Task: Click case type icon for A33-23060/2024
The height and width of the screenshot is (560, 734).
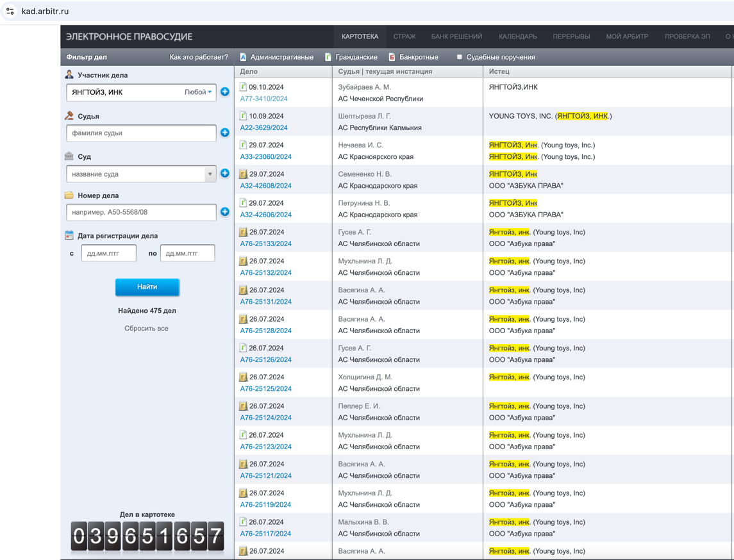Action: (x=243, y=145)
